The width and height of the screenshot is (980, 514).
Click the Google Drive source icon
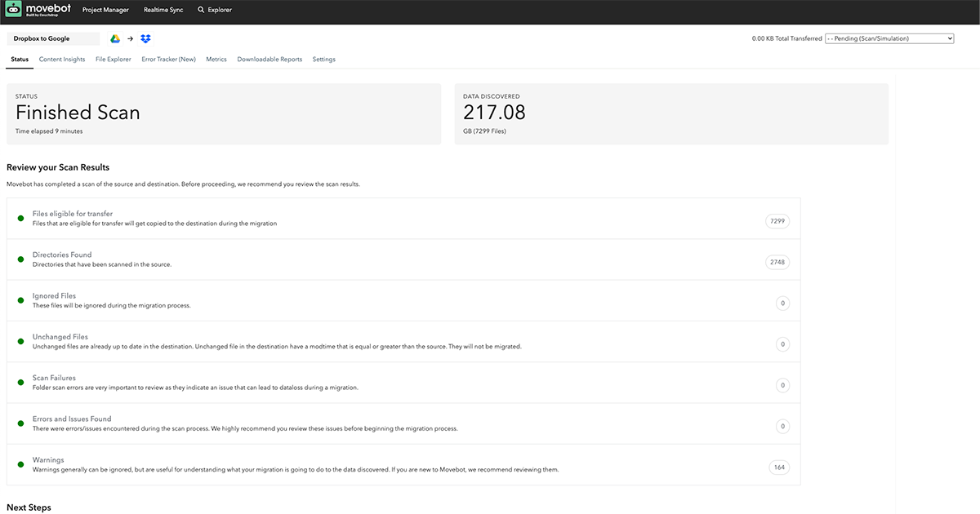point(114,38)
